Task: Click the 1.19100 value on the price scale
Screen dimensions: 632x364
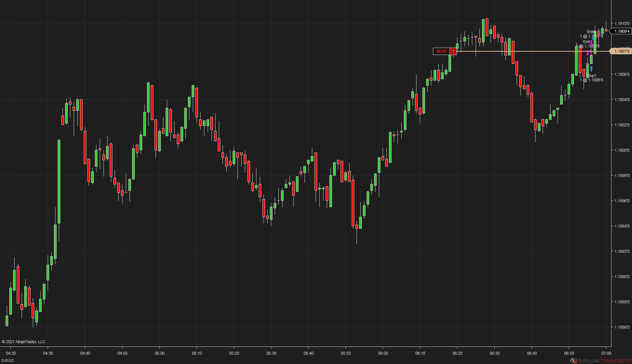Action: coord(622,23)
